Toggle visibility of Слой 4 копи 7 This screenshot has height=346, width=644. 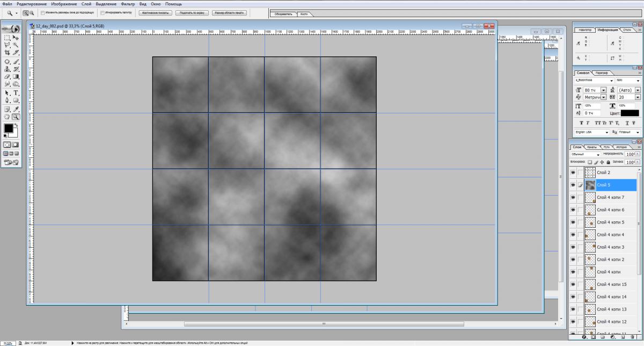tap(573, 197)
